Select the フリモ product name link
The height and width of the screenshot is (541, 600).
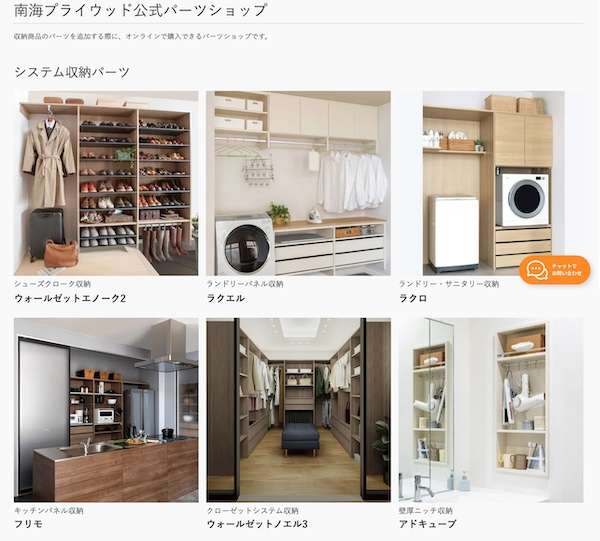(x=32, y=524)
